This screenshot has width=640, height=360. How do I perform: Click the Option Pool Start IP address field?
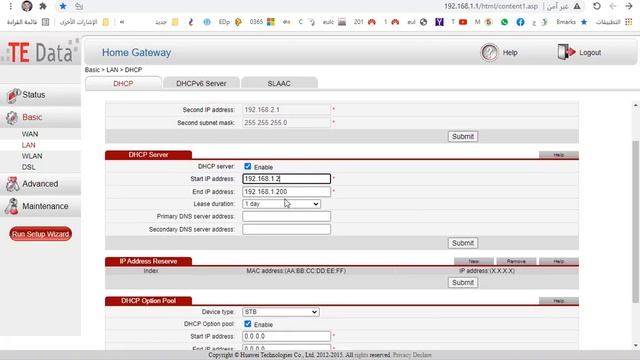click(287, 336)
